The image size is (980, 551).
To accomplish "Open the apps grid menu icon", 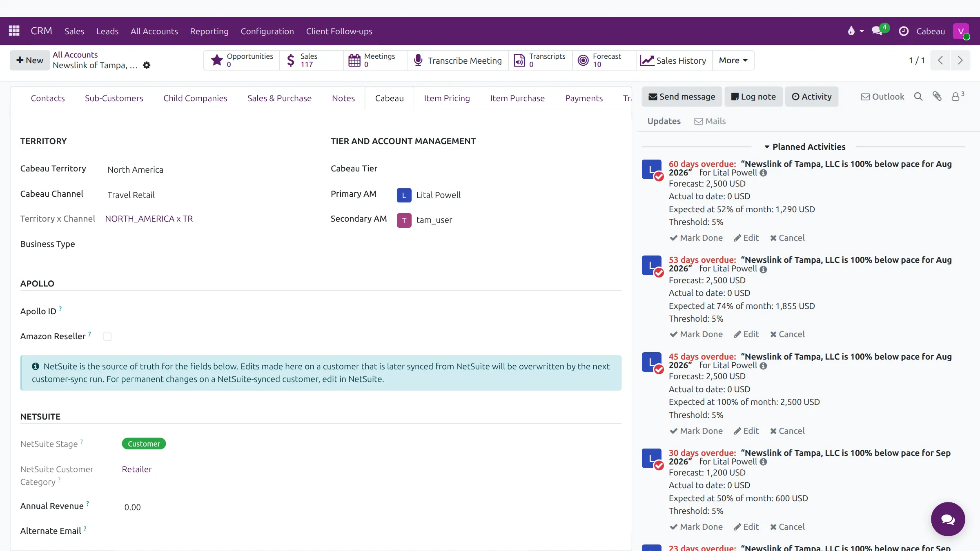I will (x=14, y=31).
